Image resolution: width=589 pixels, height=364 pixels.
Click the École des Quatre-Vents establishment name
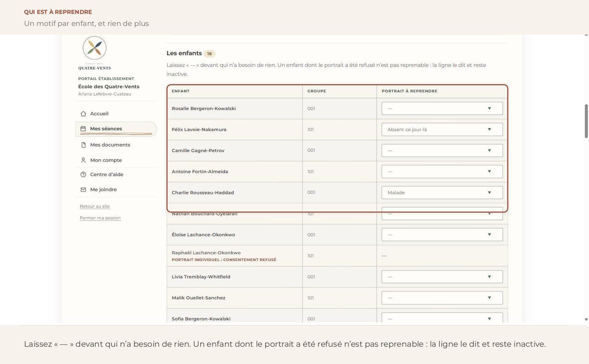[x=109, y=87]
